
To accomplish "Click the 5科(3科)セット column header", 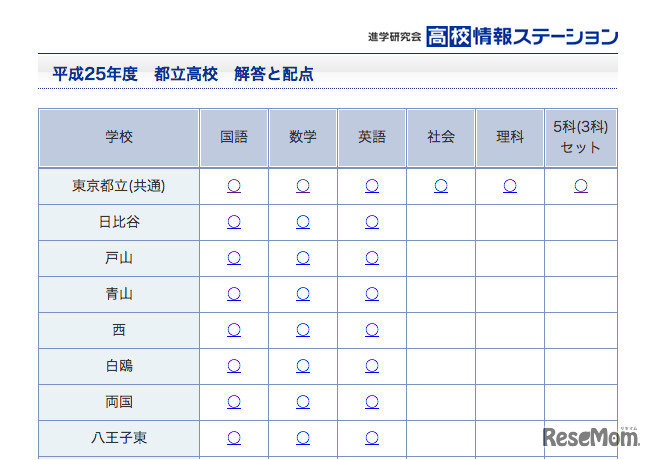I will point(581,138).
